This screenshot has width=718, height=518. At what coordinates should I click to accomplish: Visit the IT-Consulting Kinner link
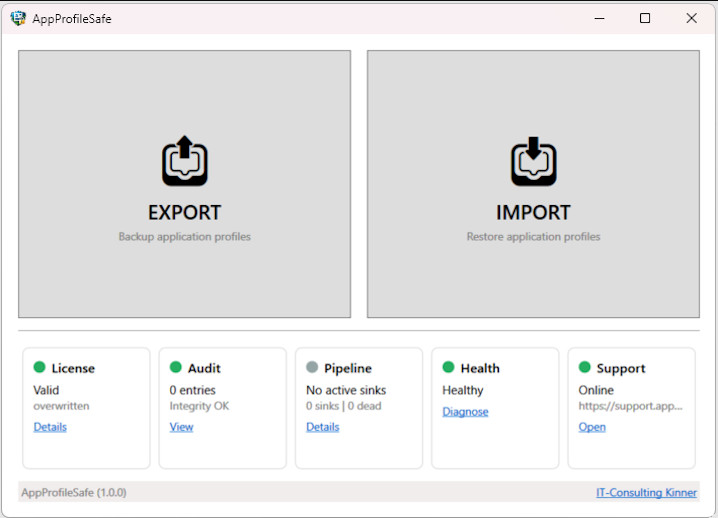click(x=646, y=492)
